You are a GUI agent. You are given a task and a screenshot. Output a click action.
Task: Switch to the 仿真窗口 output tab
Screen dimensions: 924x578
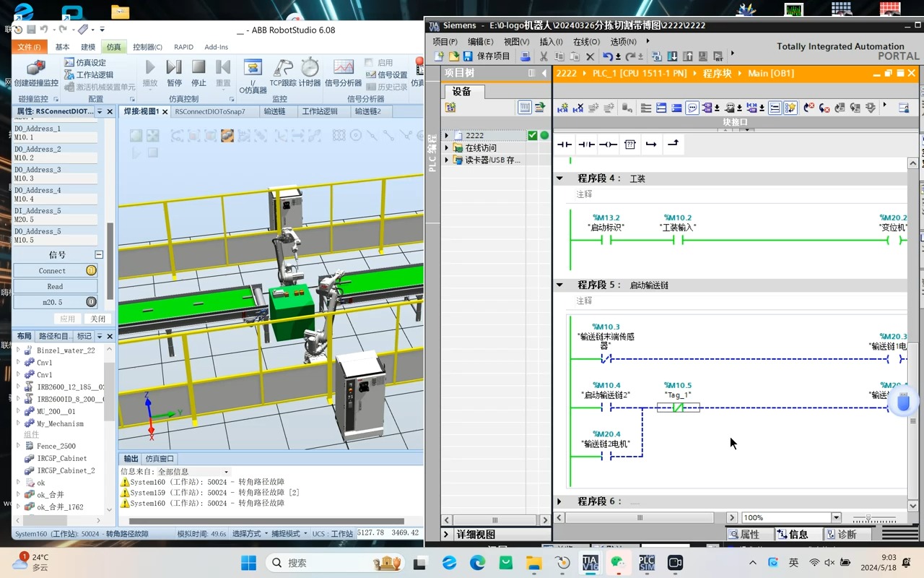click(x=160, y=458)
